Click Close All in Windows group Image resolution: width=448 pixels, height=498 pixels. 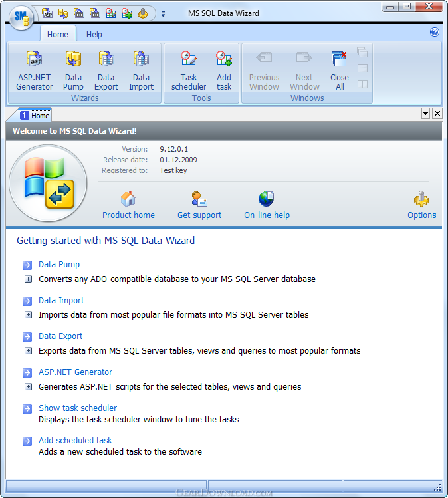pos(340,70)
